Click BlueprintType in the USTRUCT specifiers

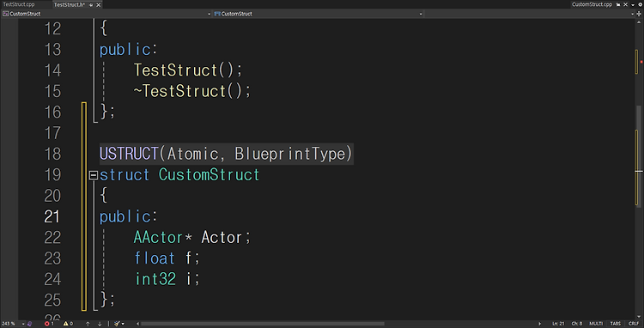coord(290,154)
